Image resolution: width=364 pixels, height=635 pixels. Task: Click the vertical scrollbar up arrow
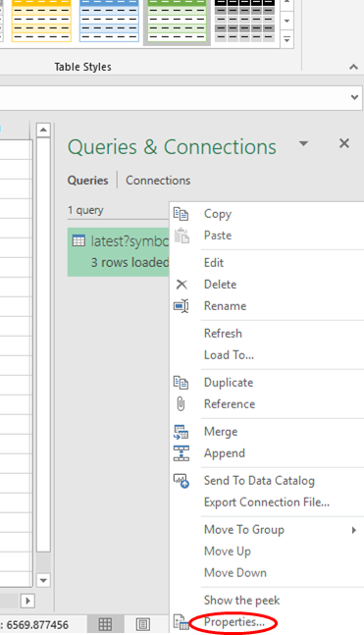click(43, 130)
